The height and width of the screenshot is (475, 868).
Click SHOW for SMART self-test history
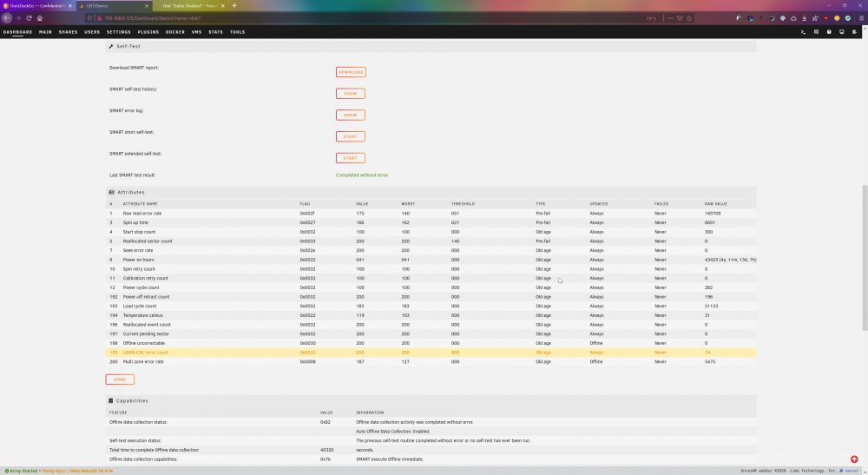351,94
